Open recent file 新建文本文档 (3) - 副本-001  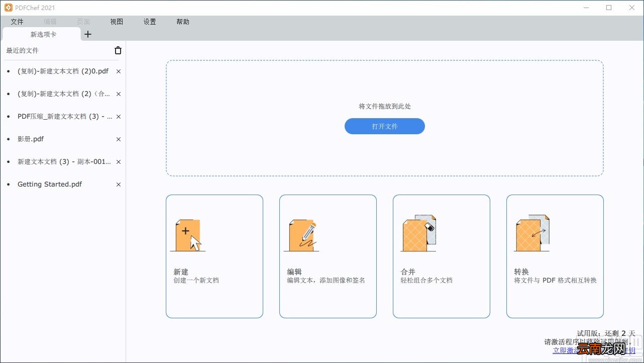click(64, 162)
